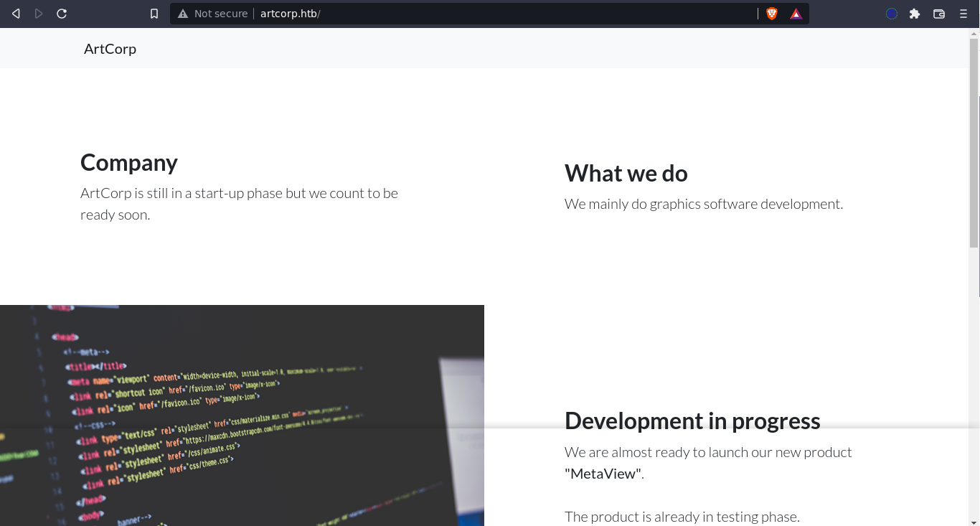Click the What we do heading
This screenshot has width=980, height=526.
[626, 174]
